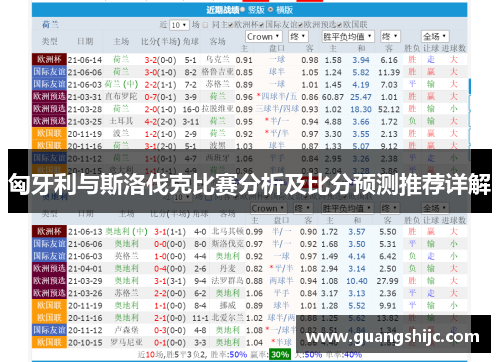Click the green 30% win-rate badge
Viewport: 500px width, 362px height.
[x=280, y=354]
